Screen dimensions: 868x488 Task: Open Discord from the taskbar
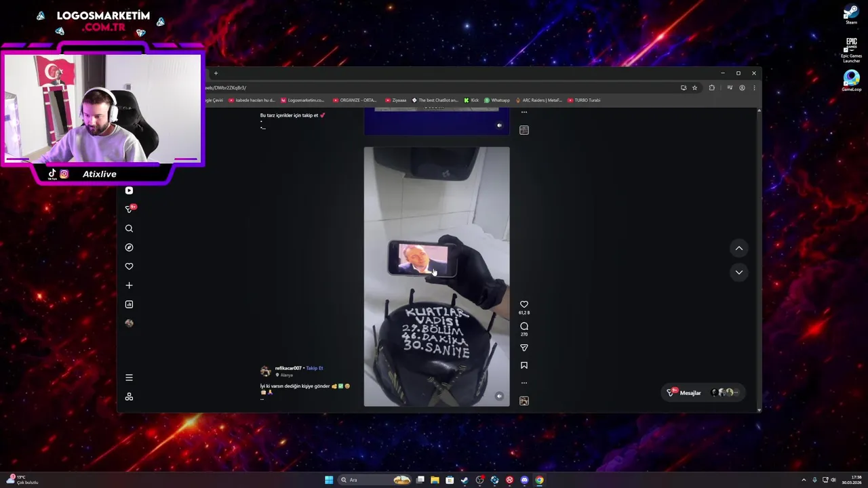(x=524, y=480)
